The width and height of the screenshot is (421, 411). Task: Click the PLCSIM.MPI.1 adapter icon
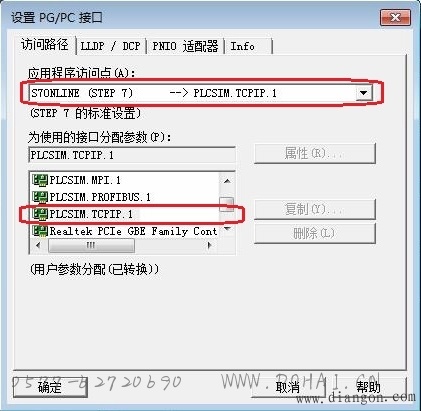pos(40,180)
